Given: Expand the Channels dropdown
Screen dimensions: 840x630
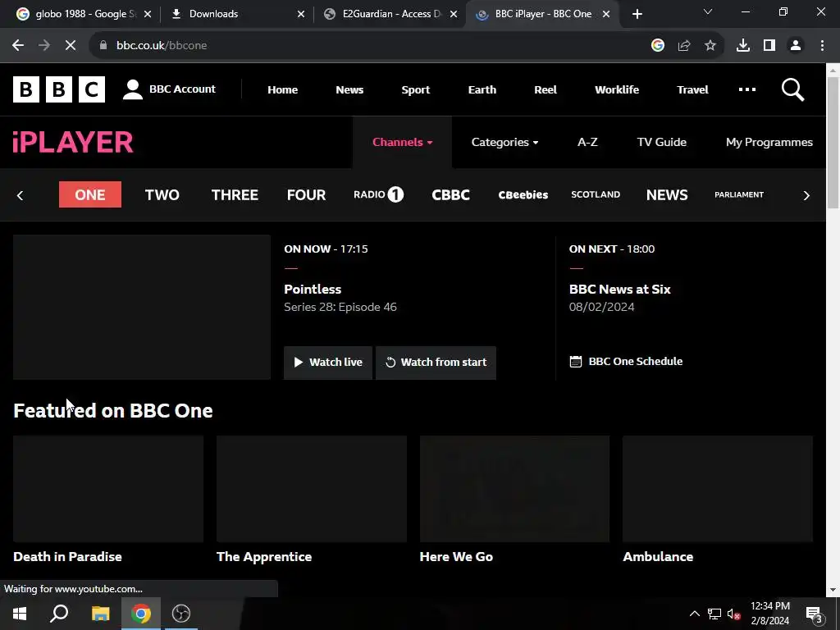Looking at the screenshot, I should 402,142.
